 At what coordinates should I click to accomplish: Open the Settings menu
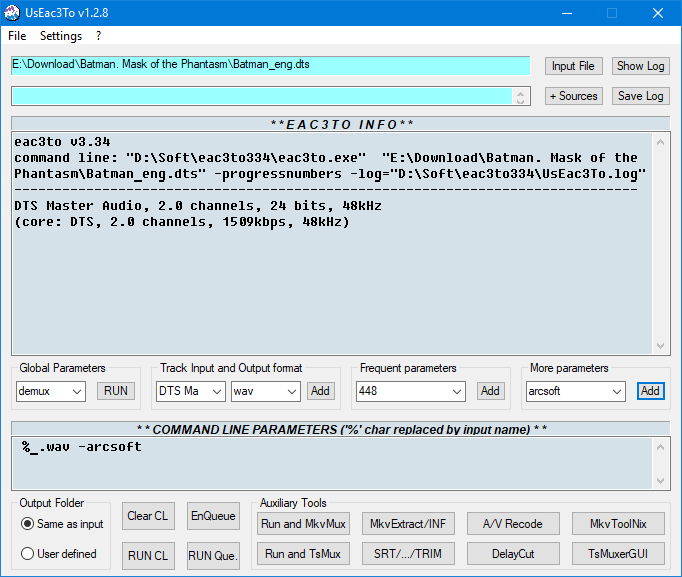61,36
